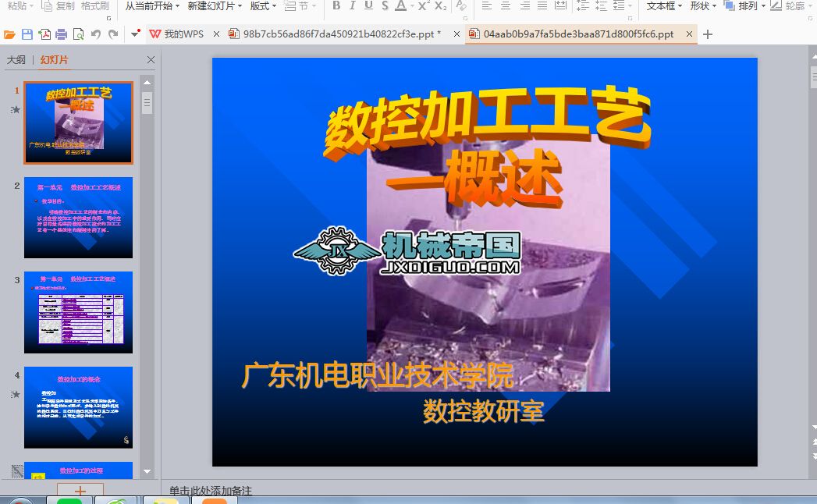Apply bold formatting with the B icon
The height and width of the screenshot is (504, 817).
[x=336, y=5]
